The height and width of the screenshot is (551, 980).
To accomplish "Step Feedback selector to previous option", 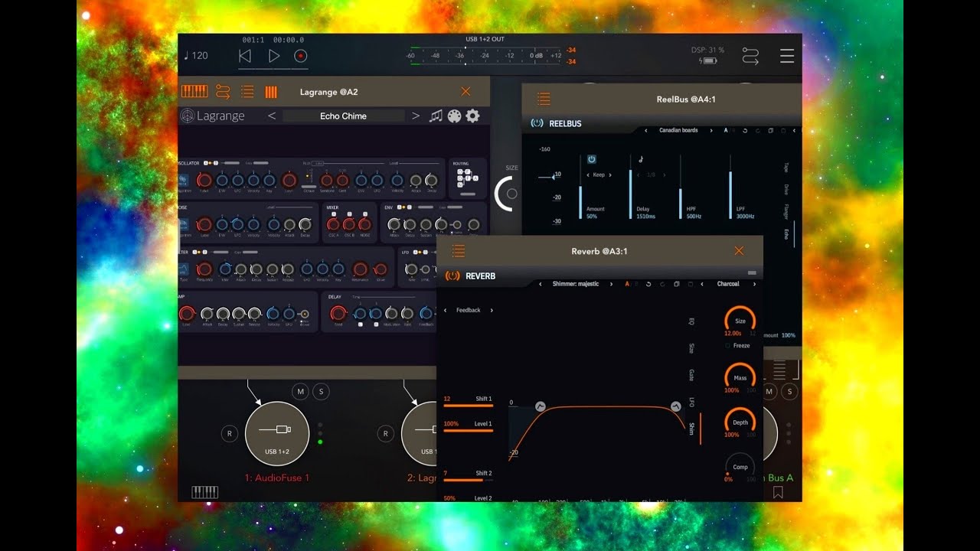I will (x=446, y=310).
